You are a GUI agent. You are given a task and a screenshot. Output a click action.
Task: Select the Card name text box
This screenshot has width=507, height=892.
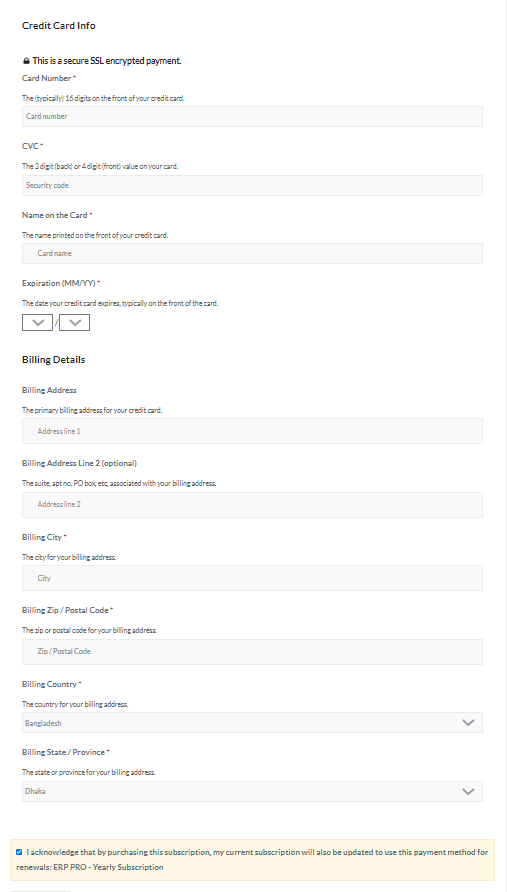pyautogui.click(x=252, y=253)
